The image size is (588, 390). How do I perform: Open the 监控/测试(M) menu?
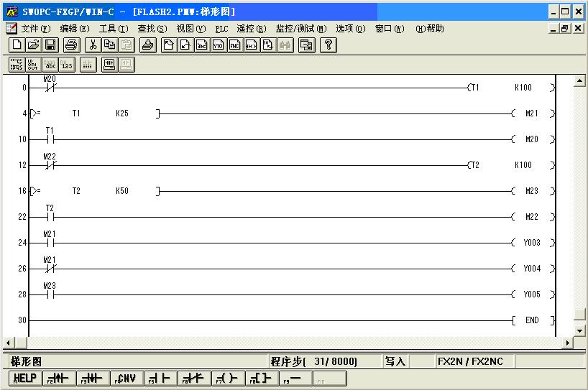pos(300,29)
